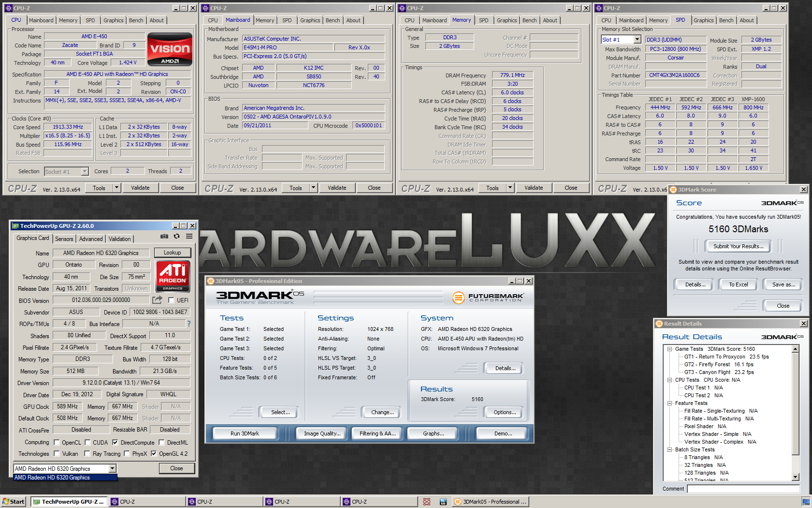Click the scroll up arrow in Result Details
Image resolution: width=812 pixels, height=508 pixels.
(x=796, y=349)
